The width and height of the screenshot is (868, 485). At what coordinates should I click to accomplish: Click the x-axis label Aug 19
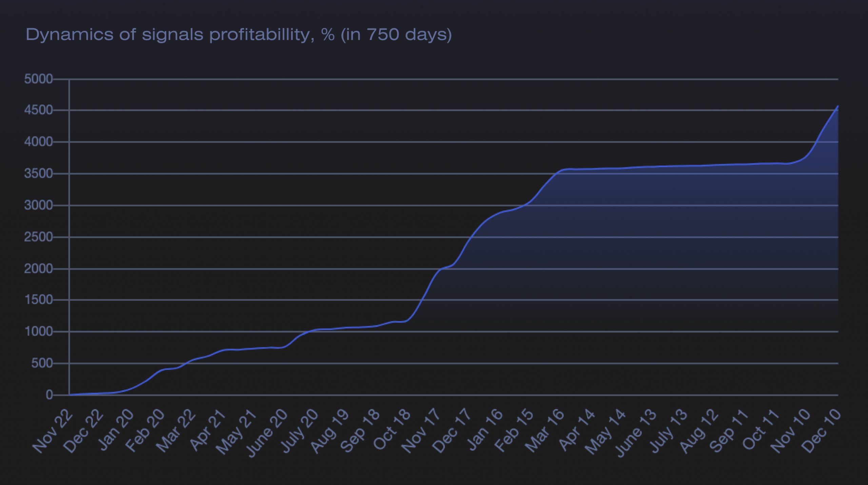[x=329, y=431]
